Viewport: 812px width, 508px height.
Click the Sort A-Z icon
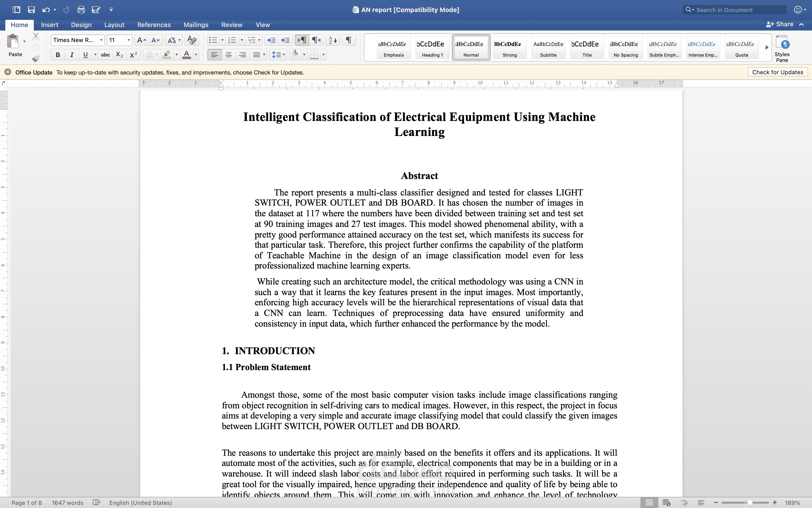(333, 40)
